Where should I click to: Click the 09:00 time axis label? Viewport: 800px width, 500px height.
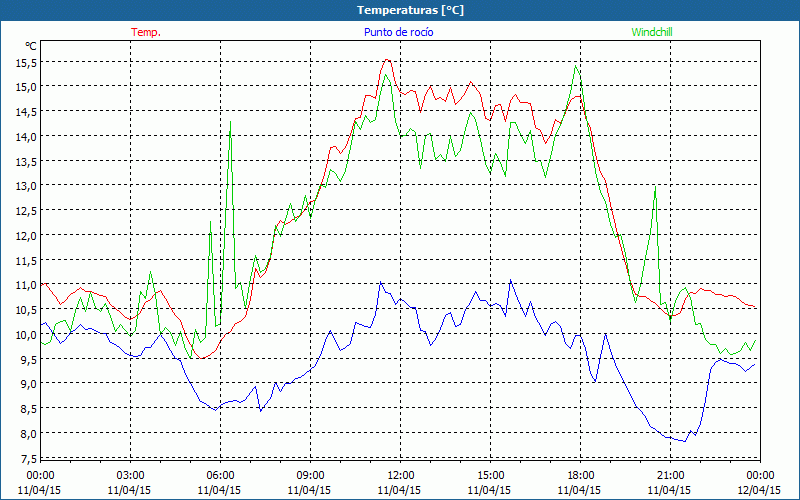click(x=310, y=476)
